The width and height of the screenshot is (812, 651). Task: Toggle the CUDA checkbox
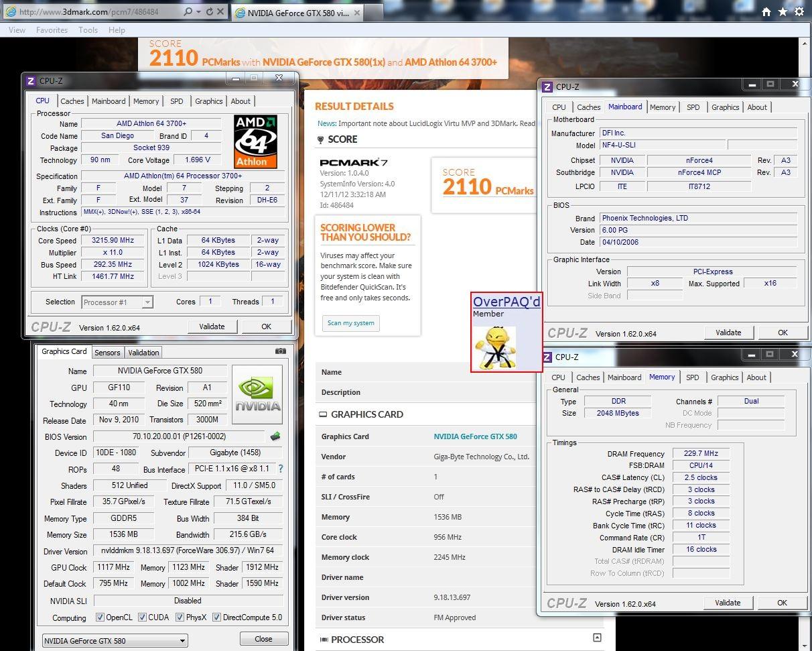click(141, 617)
